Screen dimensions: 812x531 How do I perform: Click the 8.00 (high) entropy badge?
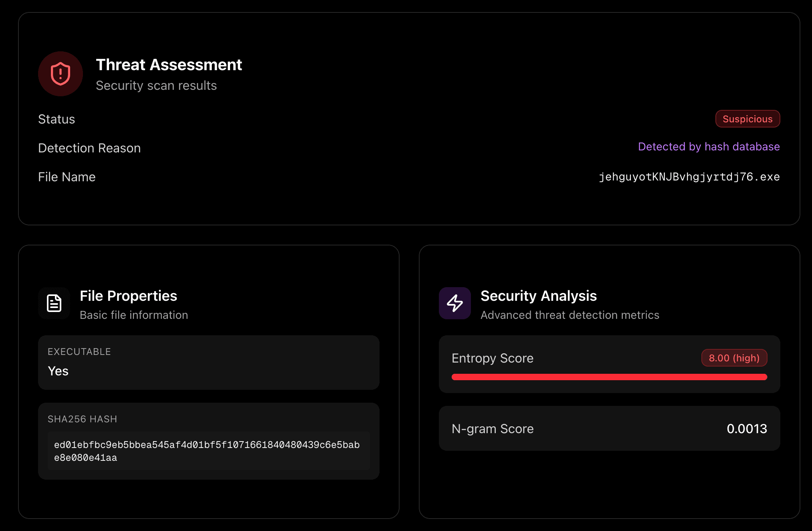tap(734, 358)
